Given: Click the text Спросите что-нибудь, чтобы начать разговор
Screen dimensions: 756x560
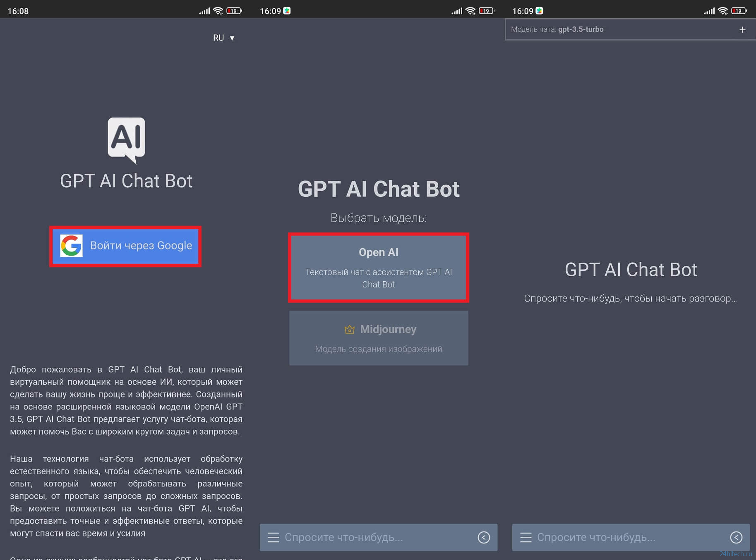Looking at the screenshot, I should (x=631, y=298).
